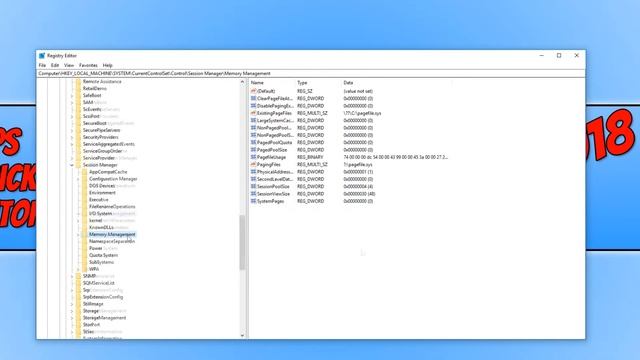Collapse the Session Manager tree node
Viewport: 640px width, 360px height.
(72, 165)
